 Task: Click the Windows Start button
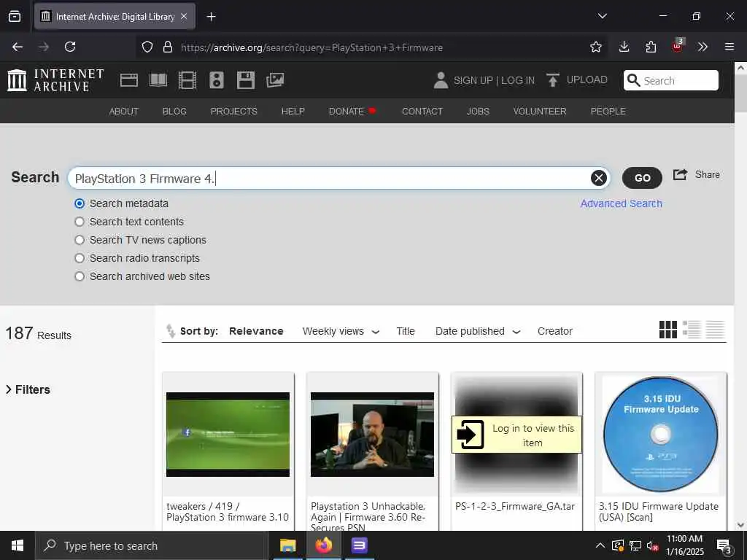point(18,545)
